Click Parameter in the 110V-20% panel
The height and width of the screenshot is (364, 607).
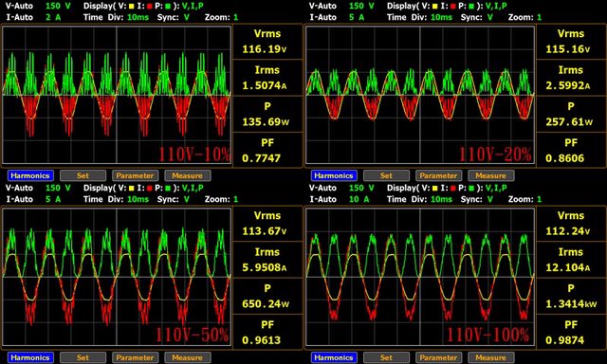[x=438, y=175]
